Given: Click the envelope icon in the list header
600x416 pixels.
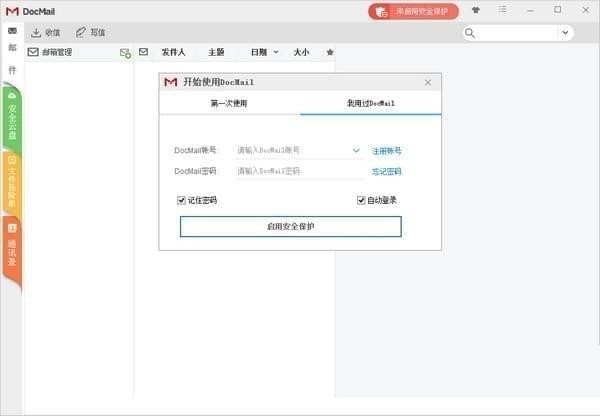Looking at the screenshot, I should click(x=143, y=52).
